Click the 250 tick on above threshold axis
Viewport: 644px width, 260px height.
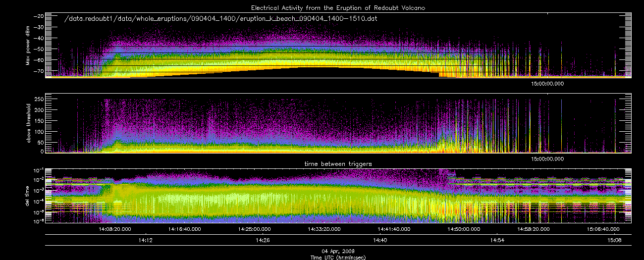pyautogui.click(x=39, y=99)
